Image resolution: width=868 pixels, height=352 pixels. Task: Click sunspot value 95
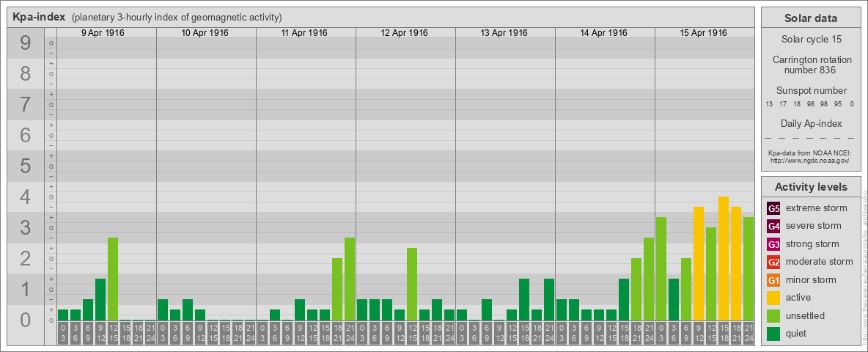[x=838, y=104]
